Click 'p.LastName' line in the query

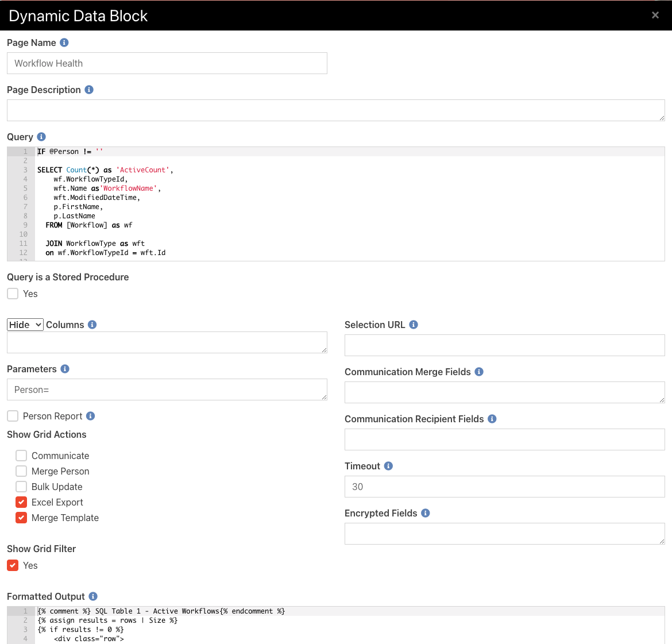coord(75,216)
